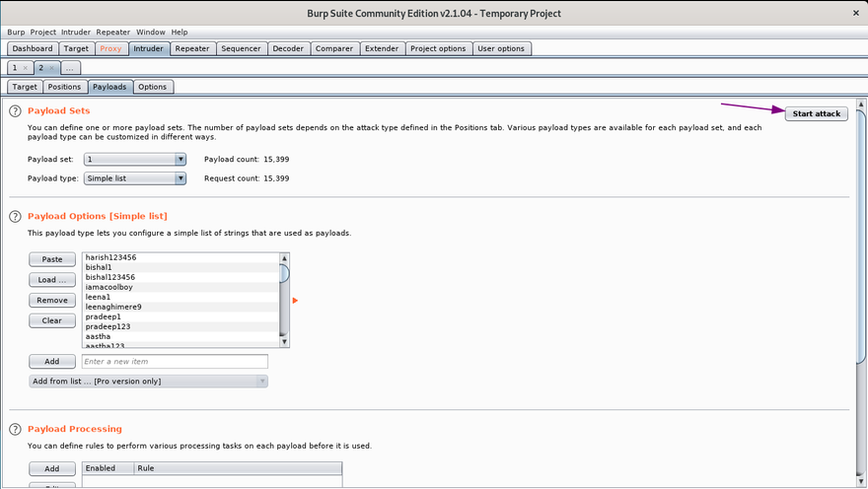The image size is (868, 489).
Task: Open Payload Sets help icon
Action: tap(15, 111)
